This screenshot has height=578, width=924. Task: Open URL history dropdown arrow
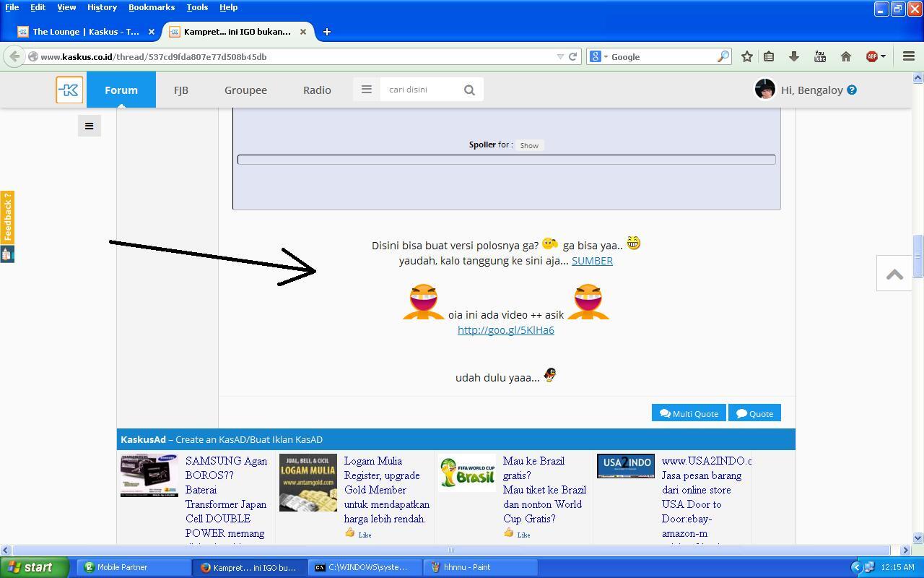tap(560, 56)
